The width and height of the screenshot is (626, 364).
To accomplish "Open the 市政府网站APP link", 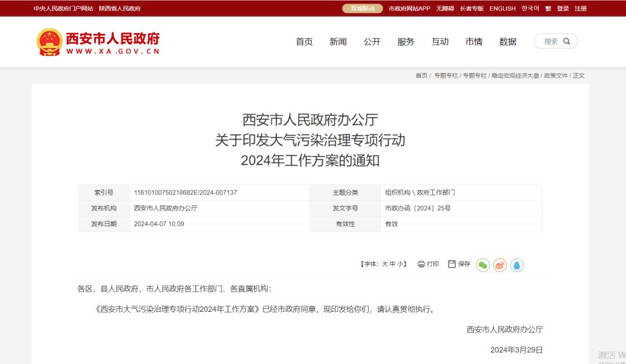I will coord(410,8).
